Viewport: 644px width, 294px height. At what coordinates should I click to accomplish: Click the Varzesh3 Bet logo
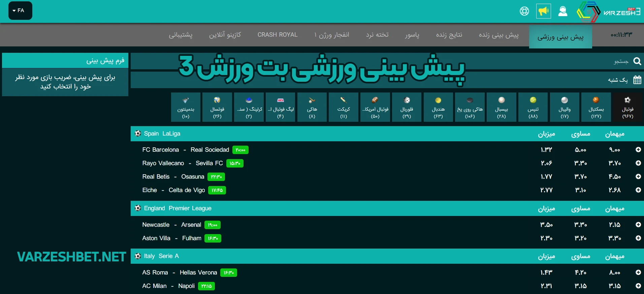[x=609, y=12]
